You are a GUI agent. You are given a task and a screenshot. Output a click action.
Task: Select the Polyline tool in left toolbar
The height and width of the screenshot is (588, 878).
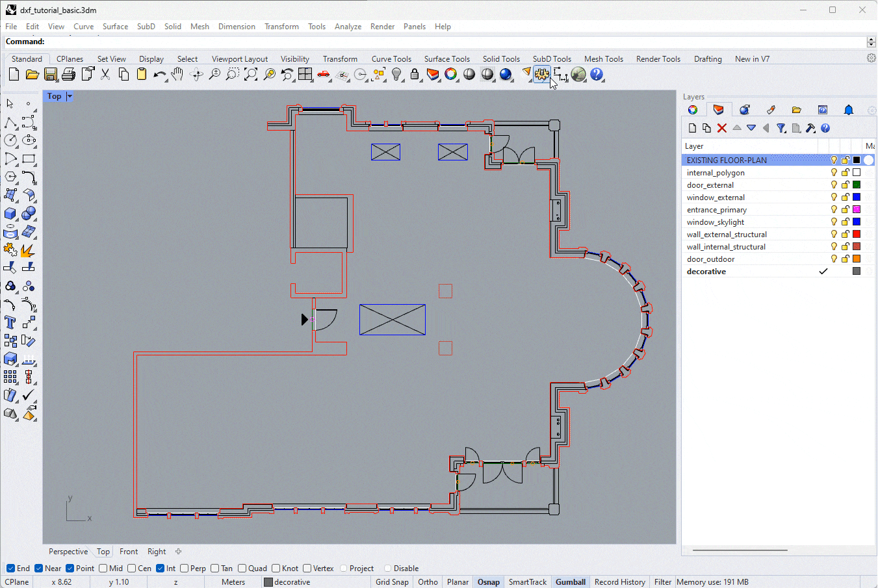tap(10, 123)
